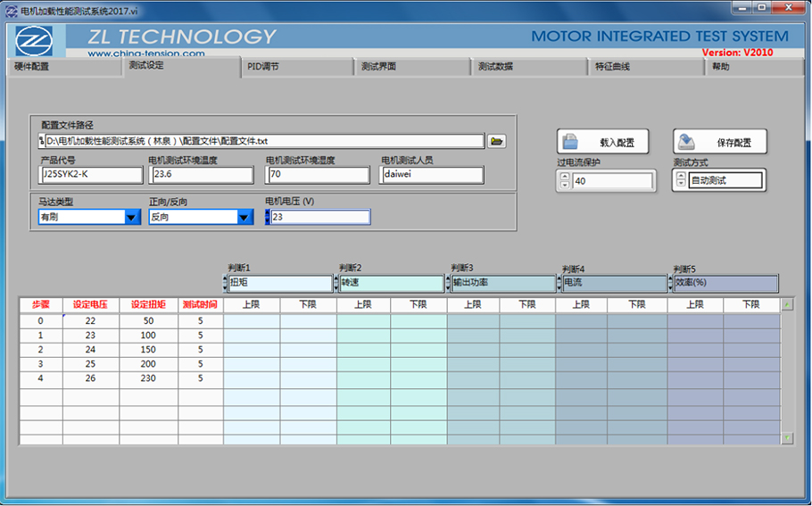Click the ZL logo in the header
This screenshot has height=506, width=812.
click(x=34, y=40)
